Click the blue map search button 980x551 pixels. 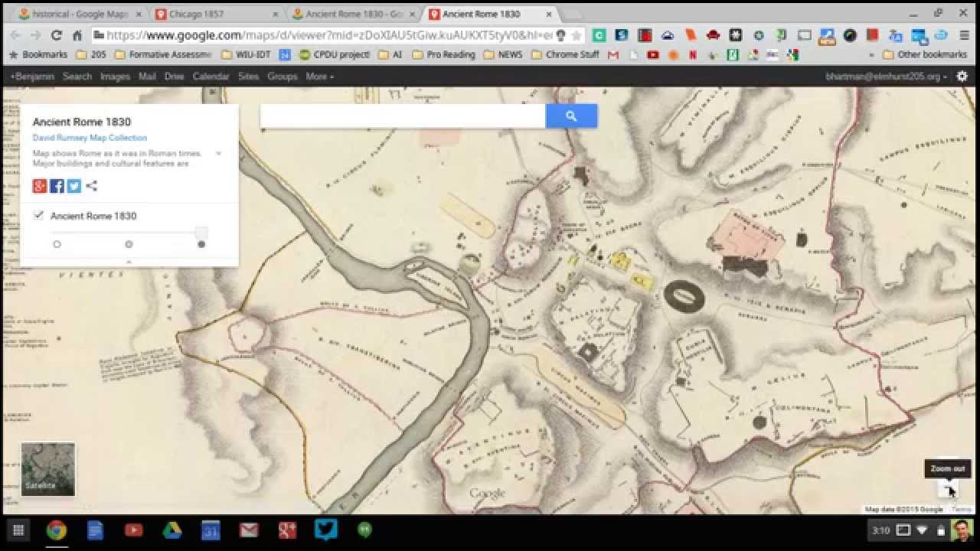[571, 116]
